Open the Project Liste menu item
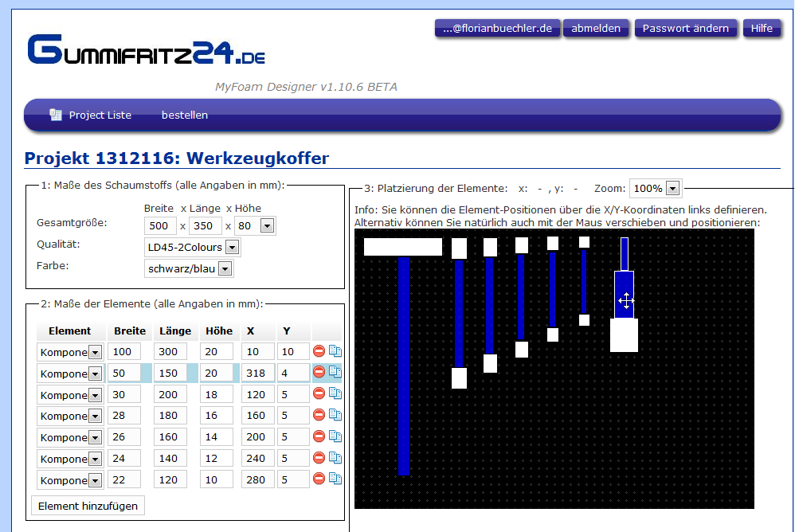The image size is (795, 532). 100,115
